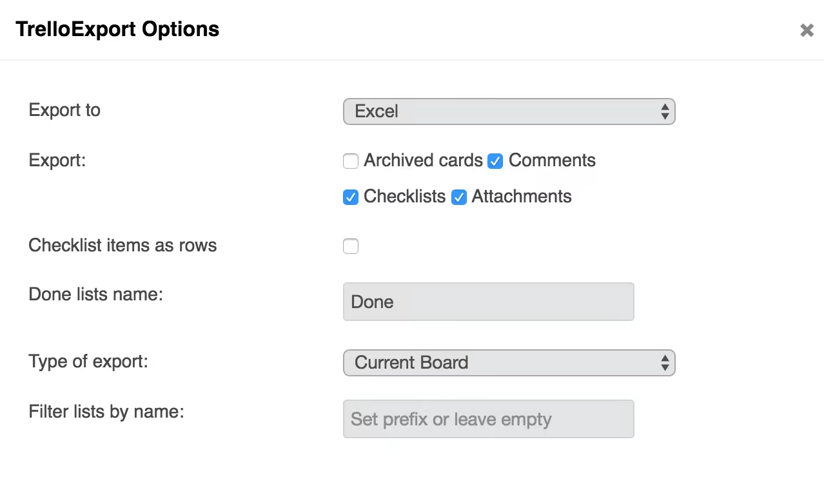
Task: Click the Attachments label text
Action: [x=522, y=197]
